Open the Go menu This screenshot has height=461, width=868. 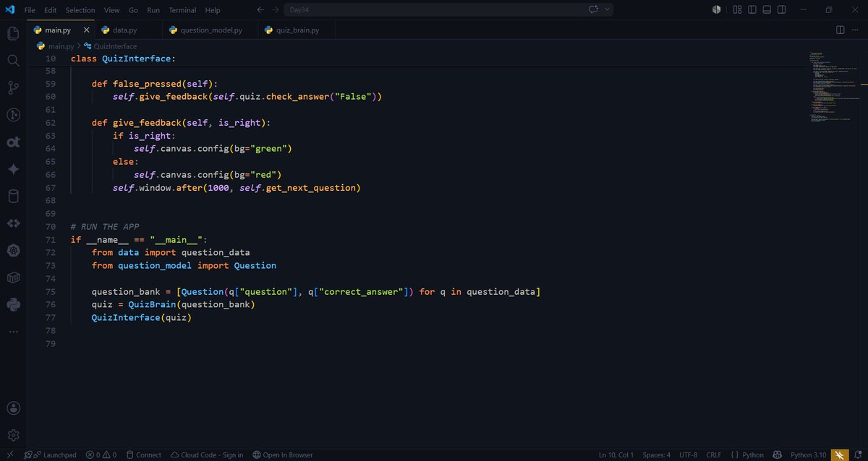point(133,10)
